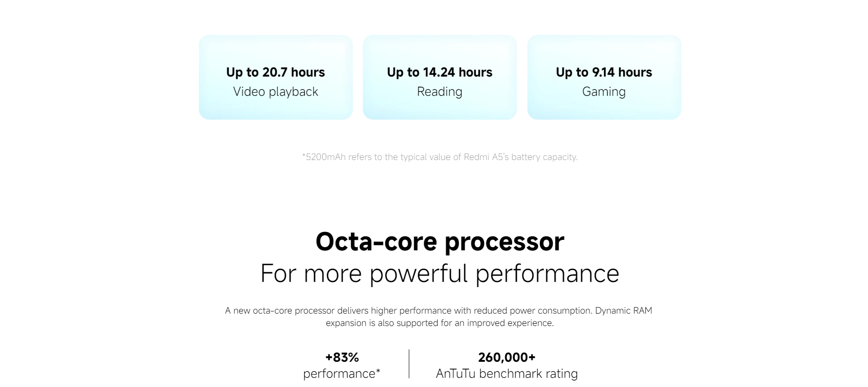
Task: Click the 'Up to 9.14 hours' text
Action: (x=604, y=72)
